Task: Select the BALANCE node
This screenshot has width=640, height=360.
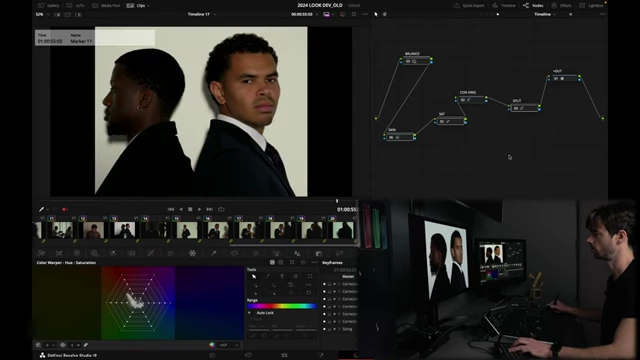Action: (x=416, y=61)
